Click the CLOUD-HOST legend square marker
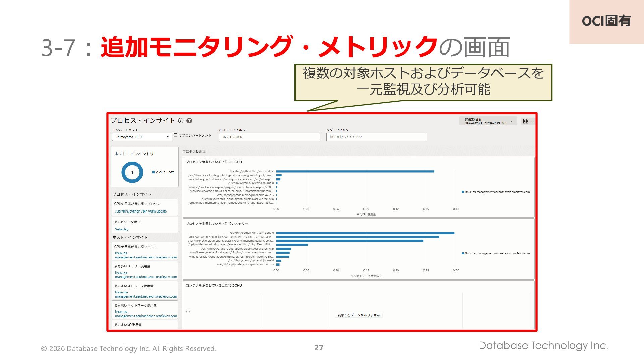Screen dimensions: 644x362 [x=154, y=172]
